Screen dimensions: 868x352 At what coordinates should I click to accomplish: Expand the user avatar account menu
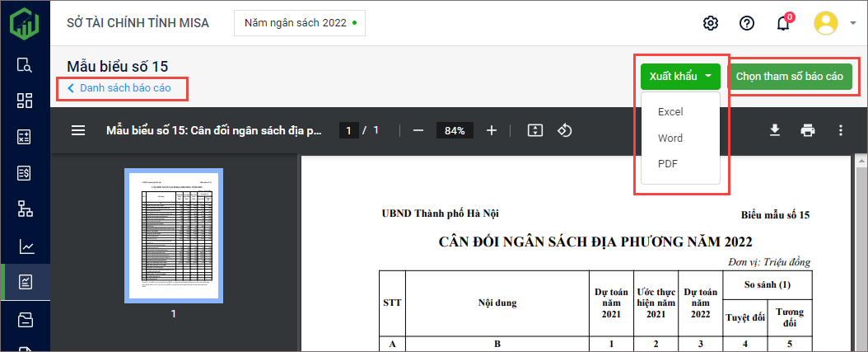tap(835, 23)
